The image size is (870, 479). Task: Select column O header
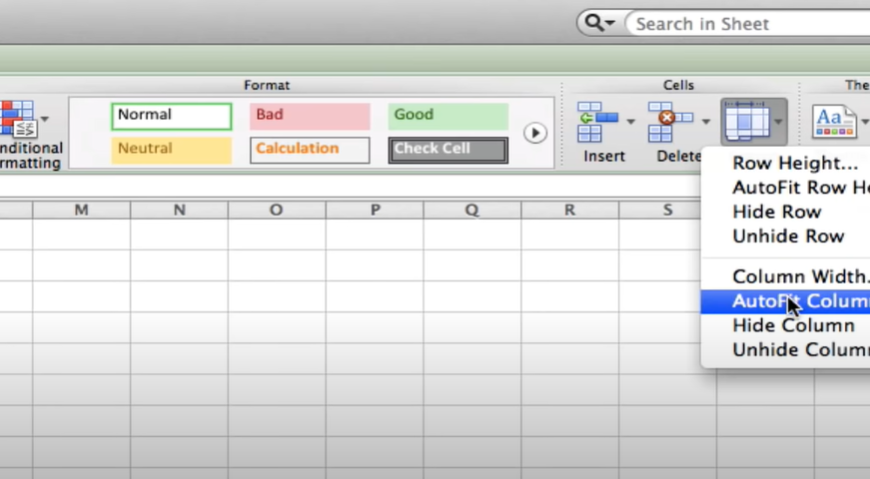click(277, 210)
